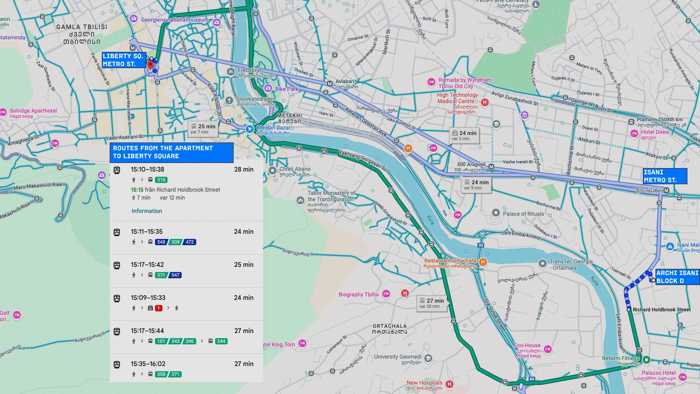700x394 pixels.
Task: Click the green bus badge in the 15:10–15:38 row
Action: pyautogui.click(x=161, y=180)
